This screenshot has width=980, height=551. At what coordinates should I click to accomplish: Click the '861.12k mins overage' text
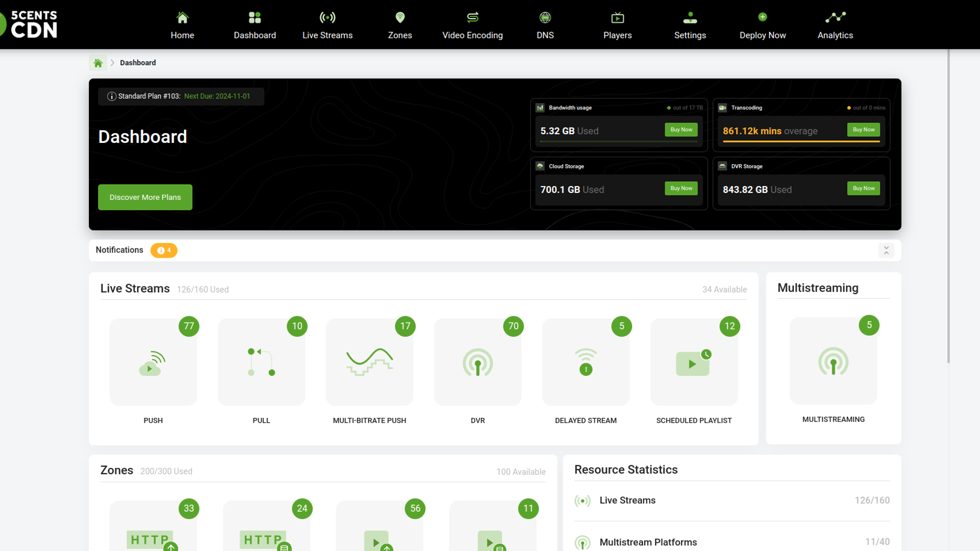tap(770, 131)
